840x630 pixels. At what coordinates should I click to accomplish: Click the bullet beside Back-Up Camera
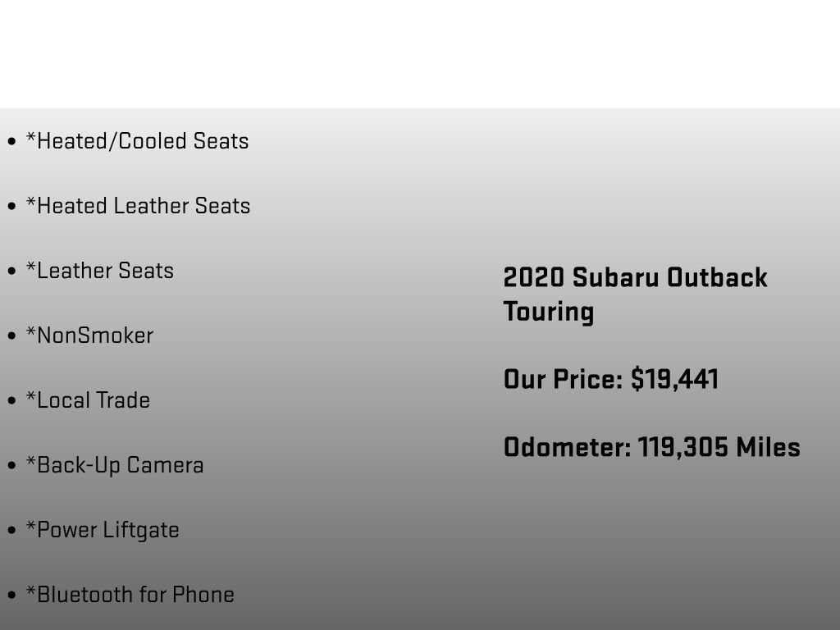point(11,466)
